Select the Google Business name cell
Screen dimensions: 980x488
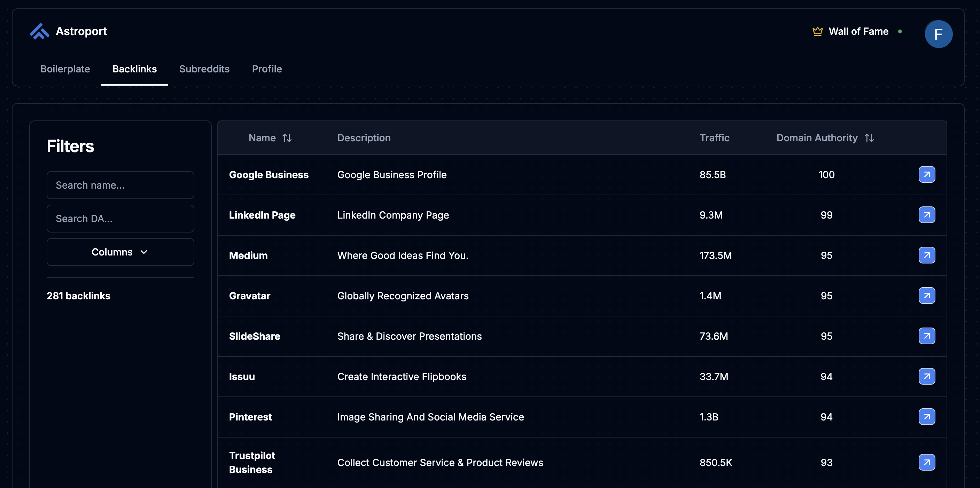pyautogui.click(x=269, y=175)
